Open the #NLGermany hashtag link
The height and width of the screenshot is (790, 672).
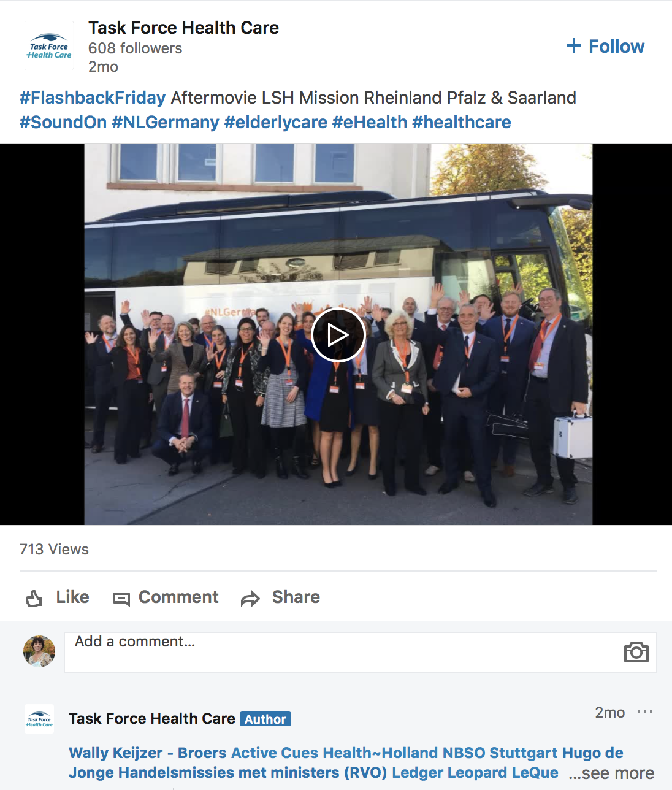coord(166,122)
